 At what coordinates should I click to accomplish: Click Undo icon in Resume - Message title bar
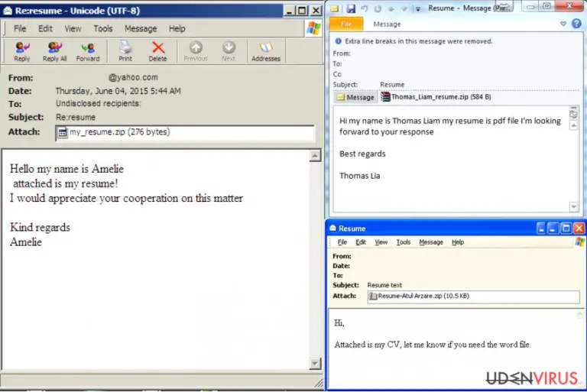(365, 8)
